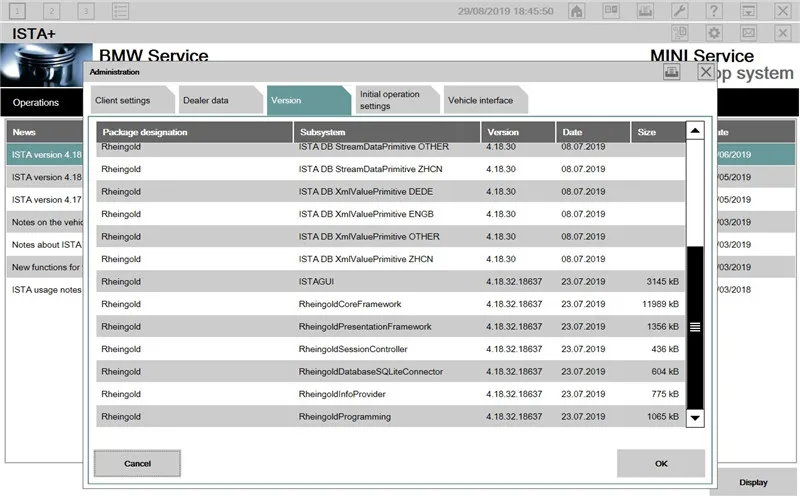
Task: Select the Vehicle interface tab
Action: 480,101
